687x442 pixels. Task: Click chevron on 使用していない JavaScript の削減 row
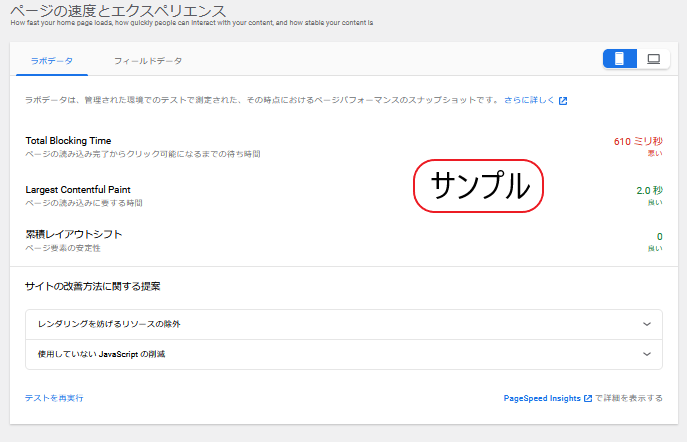(647, 354)
